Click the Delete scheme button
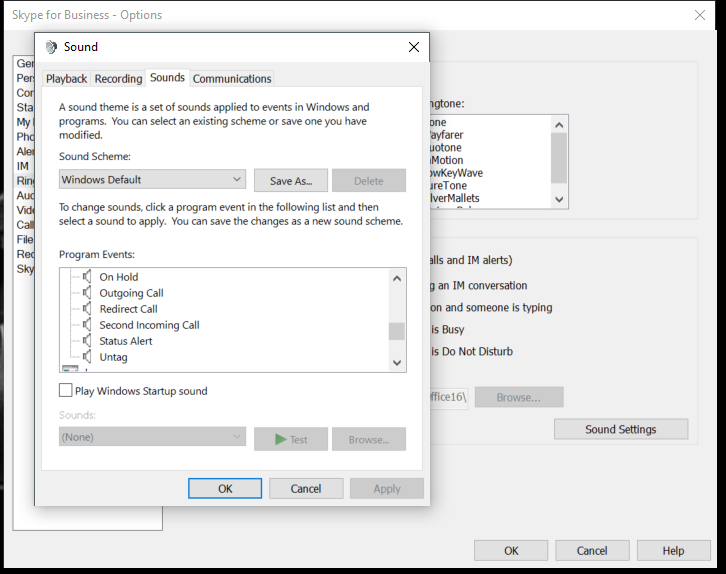This screenshot has width=726, height=574. (x=369, y=181)
